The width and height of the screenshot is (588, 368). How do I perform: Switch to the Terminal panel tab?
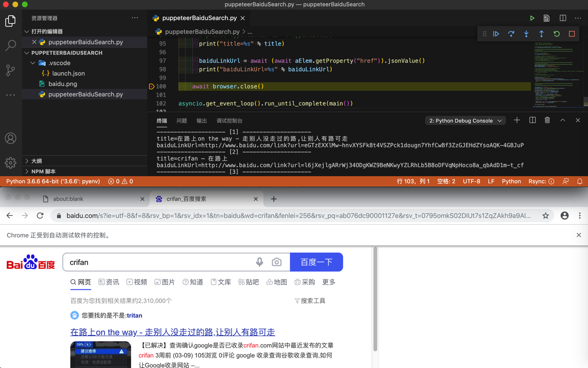click(x=162, y=121)
